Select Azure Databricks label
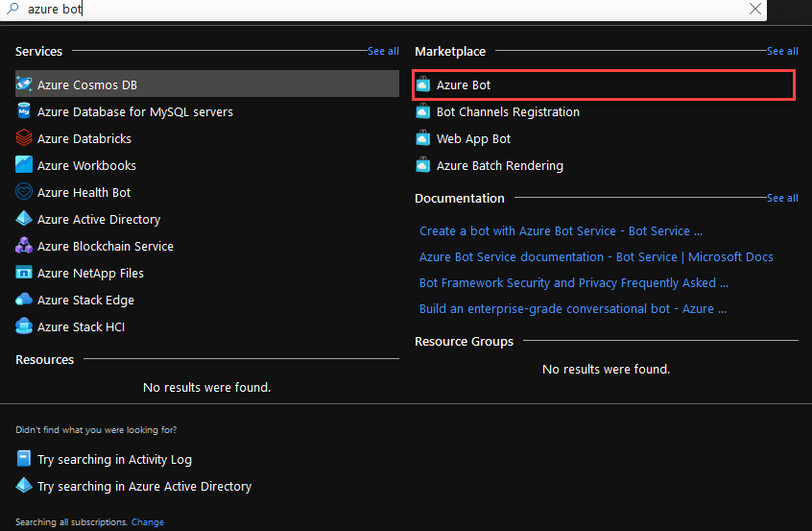This screenshot has width=812, height=531. [x=84, y=139]
